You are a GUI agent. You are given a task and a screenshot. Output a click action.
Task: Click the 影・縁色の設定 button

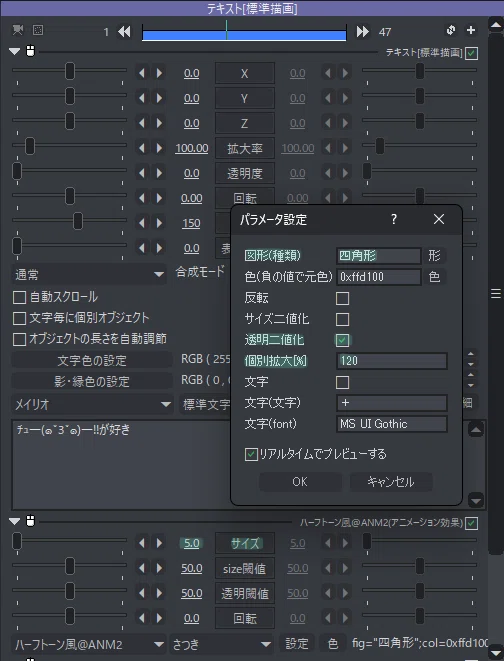tap(92, 382)
